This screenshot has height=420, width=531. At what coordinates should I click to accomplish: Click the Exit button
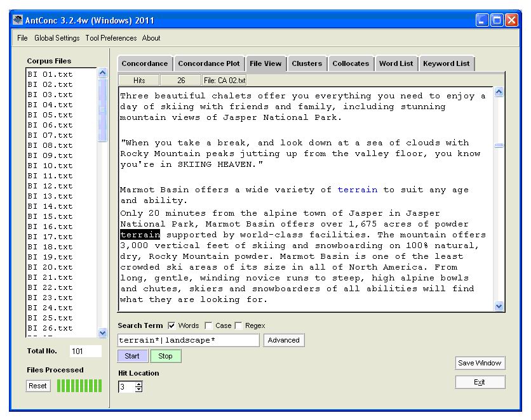point(480,382)
